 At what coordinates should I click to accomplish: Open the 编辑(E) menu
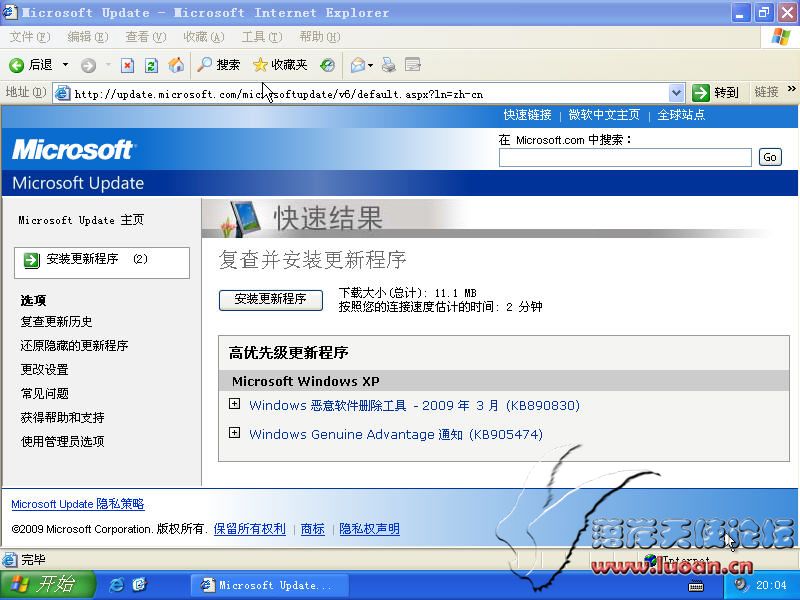pyautogui.click(x=88, y=37)
